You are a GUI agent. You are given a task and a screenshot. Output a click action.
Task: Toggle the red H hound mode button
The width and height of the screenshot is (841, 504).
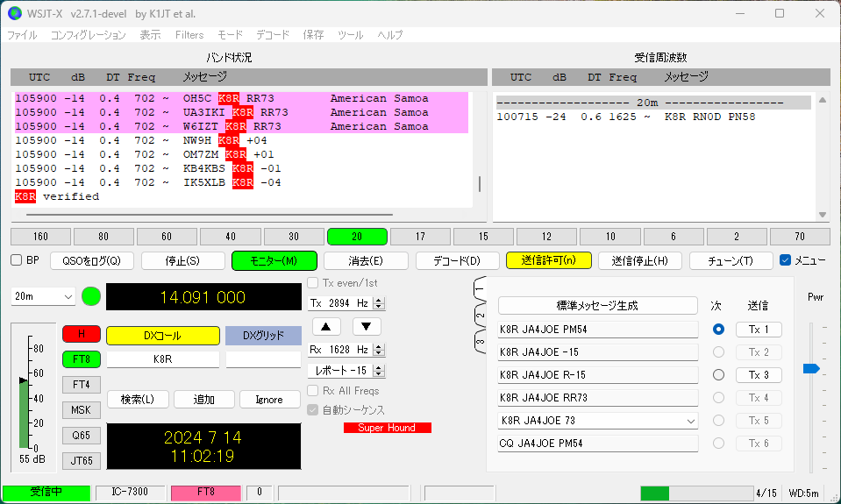coord(82,334)
